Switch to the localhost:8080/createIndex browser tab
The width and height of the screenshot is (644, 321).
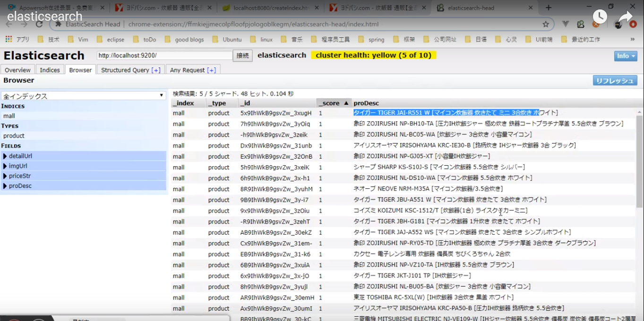271,8
